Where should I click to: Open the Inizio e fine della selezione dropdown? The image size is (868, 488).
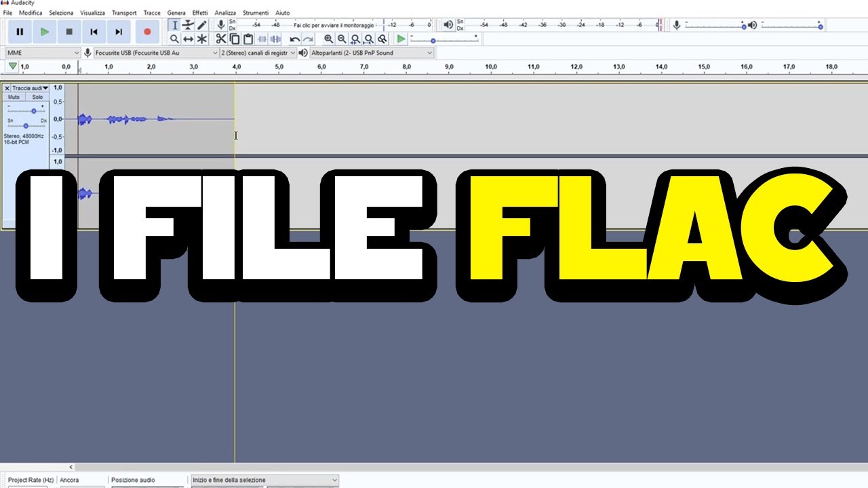tap(264, 480)
